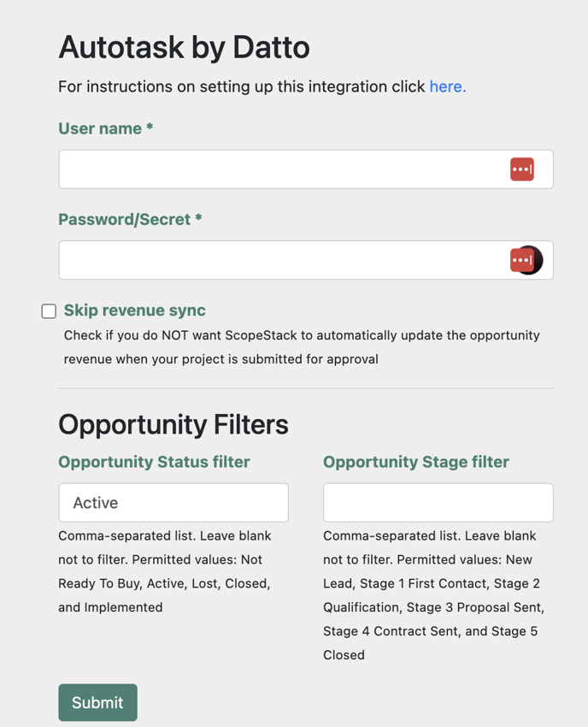Click the Stage filter permitted values help text
This screenshot has height=727, width=588.
tap(432, 595)
